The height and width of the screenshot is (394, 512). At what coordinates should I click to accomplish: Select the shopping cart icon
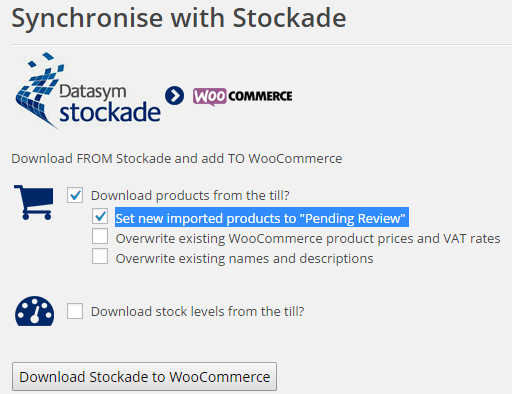(33, 202)
